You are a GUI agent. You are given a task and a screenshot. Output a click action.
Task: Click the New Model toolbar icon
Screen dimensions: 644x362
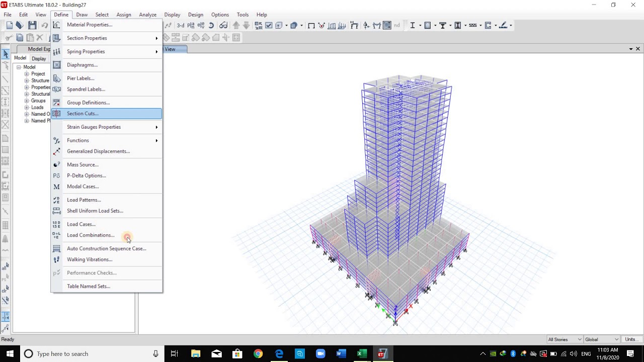[10, 25]
